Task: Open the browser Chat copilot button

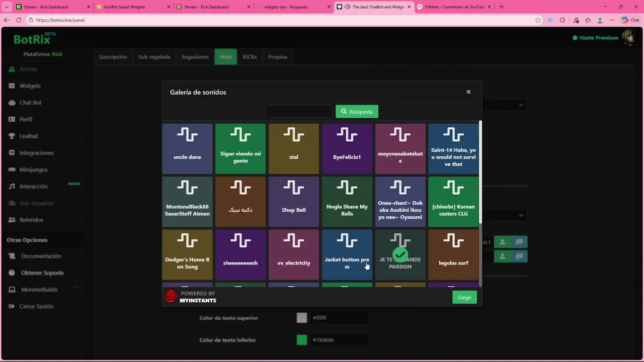Action: (630, 20)
